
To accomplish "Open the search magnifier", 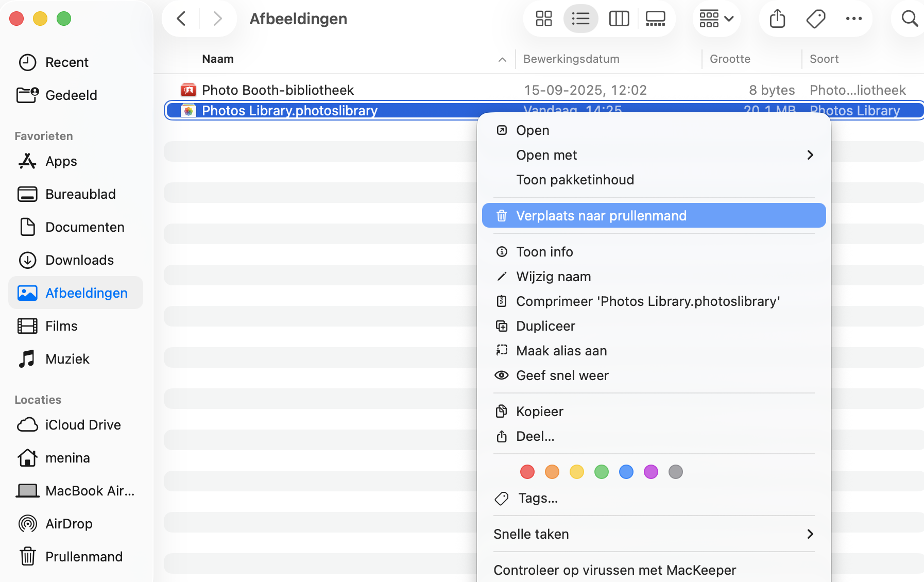I will click(909, 19).
